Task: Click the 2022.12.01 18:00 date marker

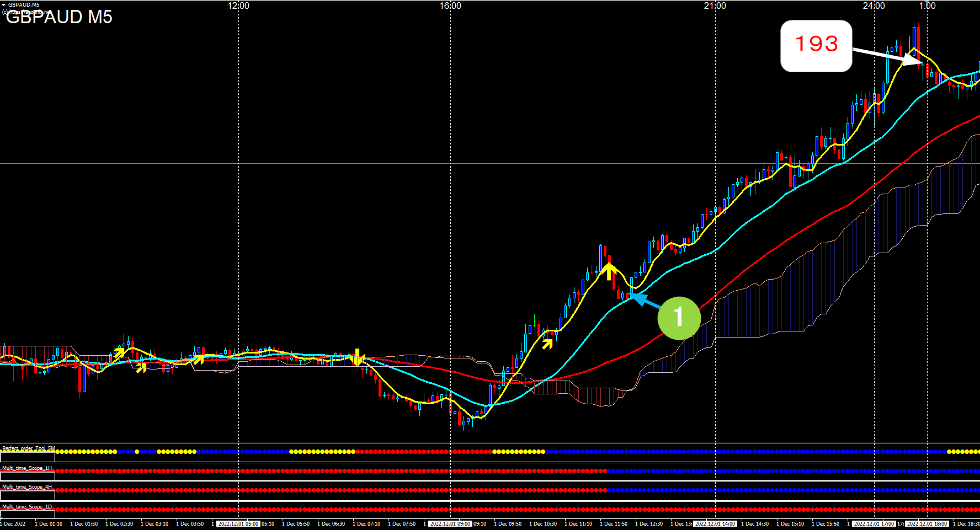Action: point(927,524)
